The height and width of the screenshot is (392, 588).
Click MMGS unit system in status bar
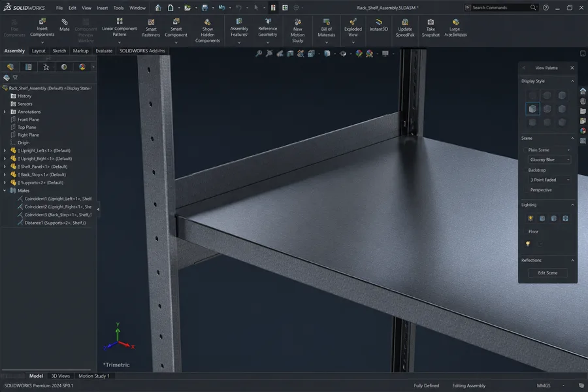pos(544,385)
